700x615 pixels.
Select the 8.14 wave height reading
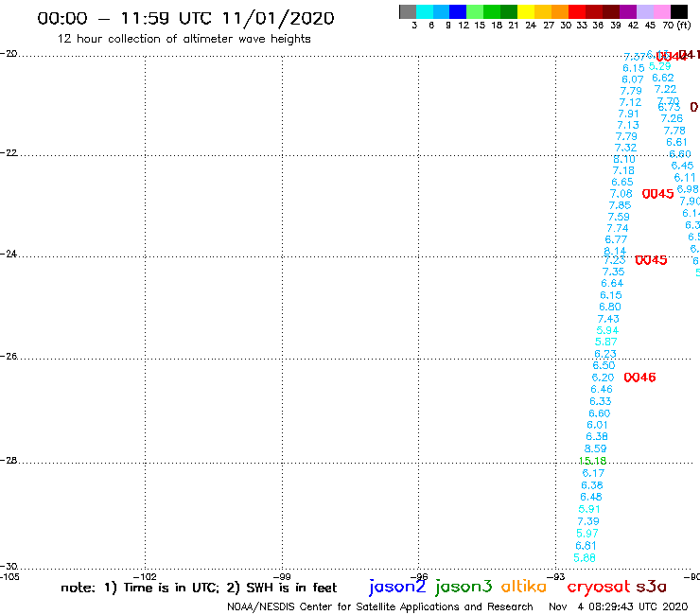[x=615, y=251]
